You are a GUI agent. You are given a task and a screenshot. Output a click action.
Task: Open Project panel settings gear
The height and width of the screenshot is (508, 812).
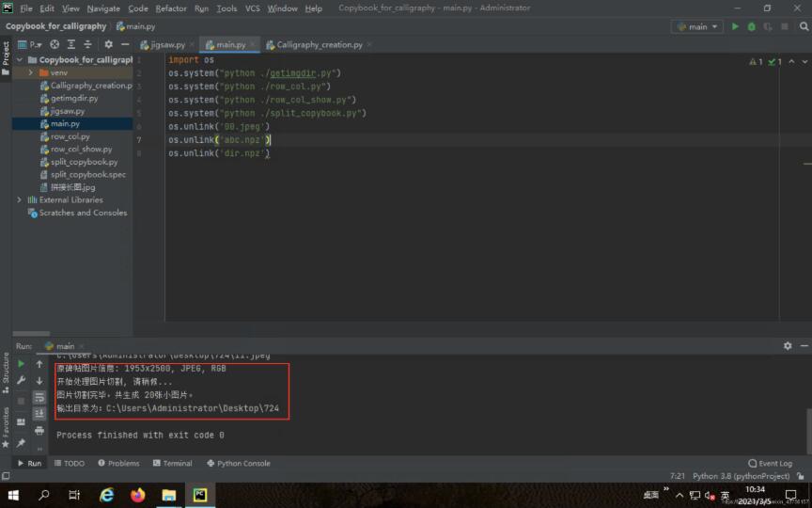click(108, 44)
